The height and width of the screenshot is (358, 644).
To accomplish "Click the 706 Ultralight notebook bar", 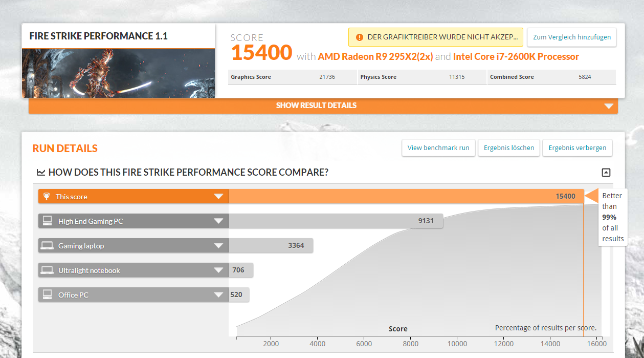I will [241, 270].
